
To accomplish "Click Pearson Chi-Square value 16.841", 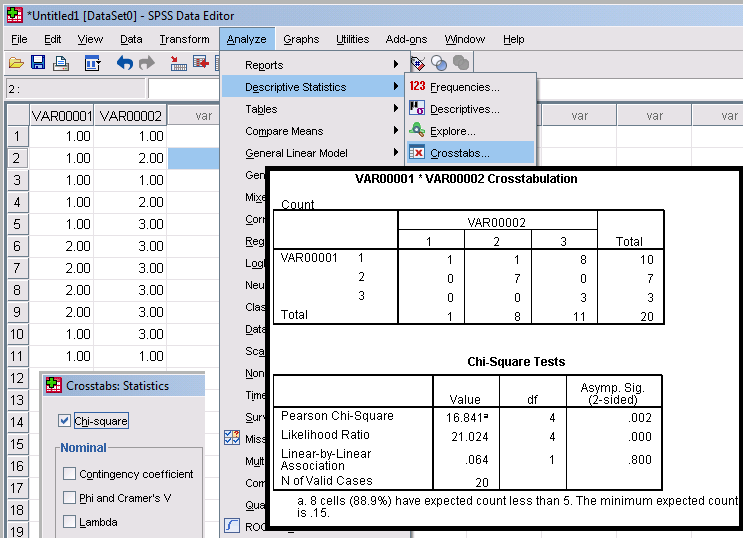I will tap(467, 418).
